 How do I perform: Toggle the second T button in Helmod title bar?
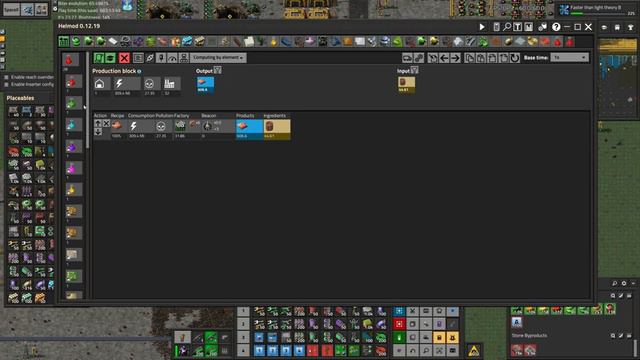click(x=529, y=27)
